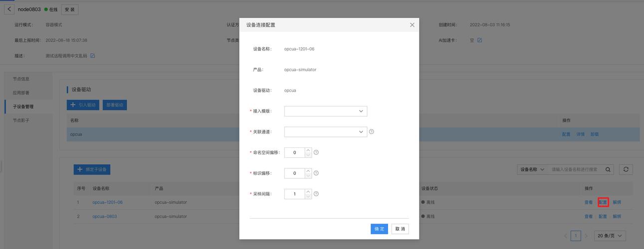644x249 pixels.
Task: Increase the 命名空间偏移 value using up arrow
Action: click(308, 150)
